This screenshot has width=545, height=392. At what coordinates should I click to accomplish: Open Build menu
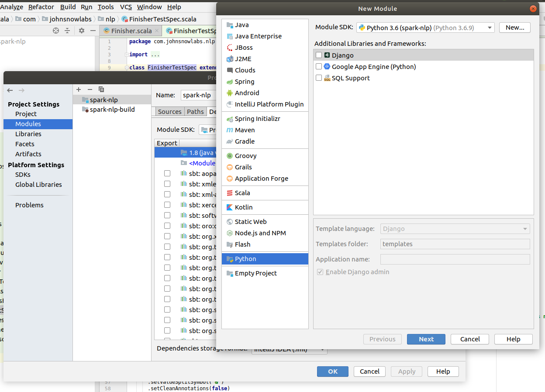(x=68, y=7)
